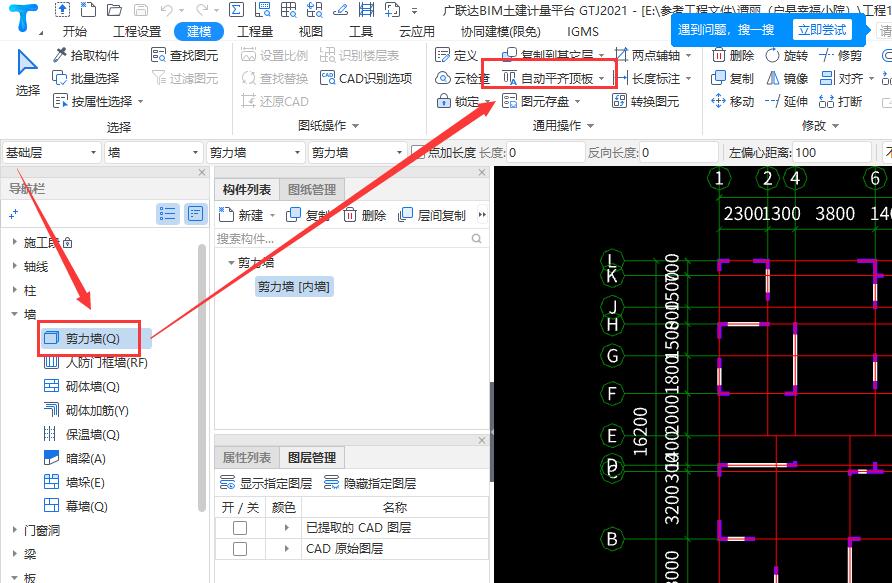Click 层间复制 in component list

[x=432, y=215]
